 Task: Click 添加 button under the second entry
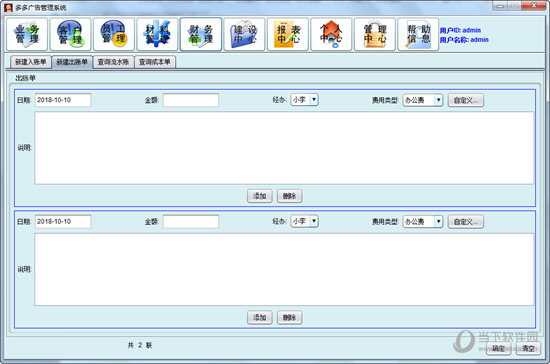260,318
